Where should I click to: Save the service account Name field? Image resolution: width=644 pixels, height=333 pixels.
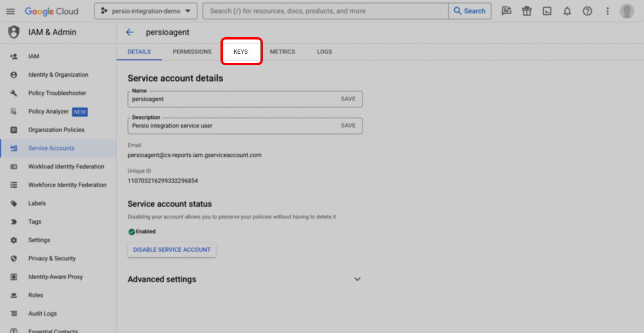tap(348, 99)
